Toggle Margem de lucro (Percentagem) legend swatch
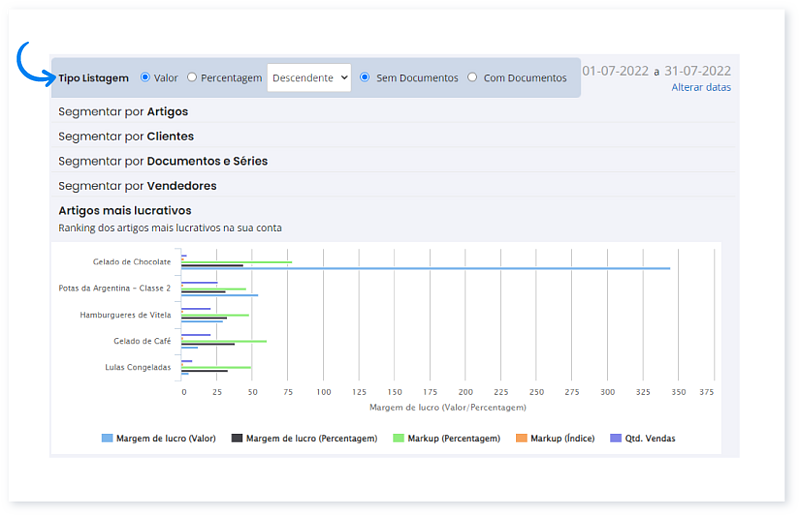This screenshot has height=516, width=800. (x=237, y=438)
